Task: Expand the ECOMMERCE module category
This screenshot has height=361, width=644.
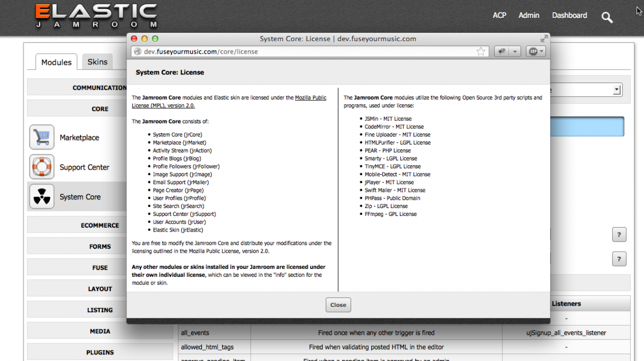Action: pyautogui.click(x=100, y=225)
